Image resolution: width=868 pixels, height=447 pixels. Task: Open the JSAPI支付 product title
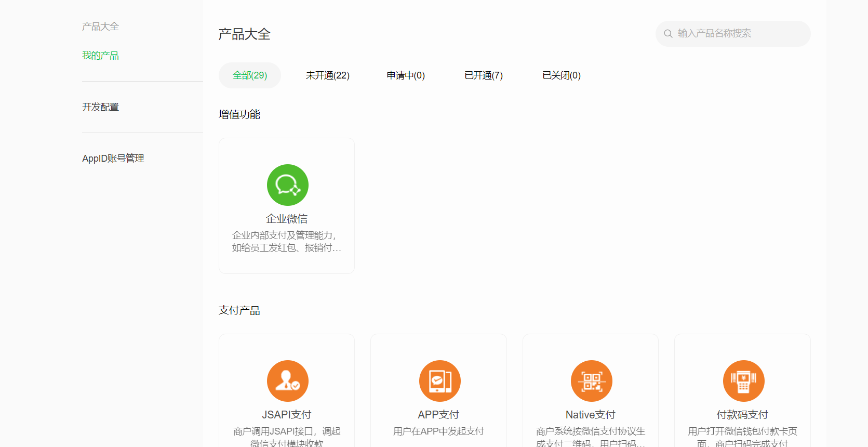click(287, 415)
